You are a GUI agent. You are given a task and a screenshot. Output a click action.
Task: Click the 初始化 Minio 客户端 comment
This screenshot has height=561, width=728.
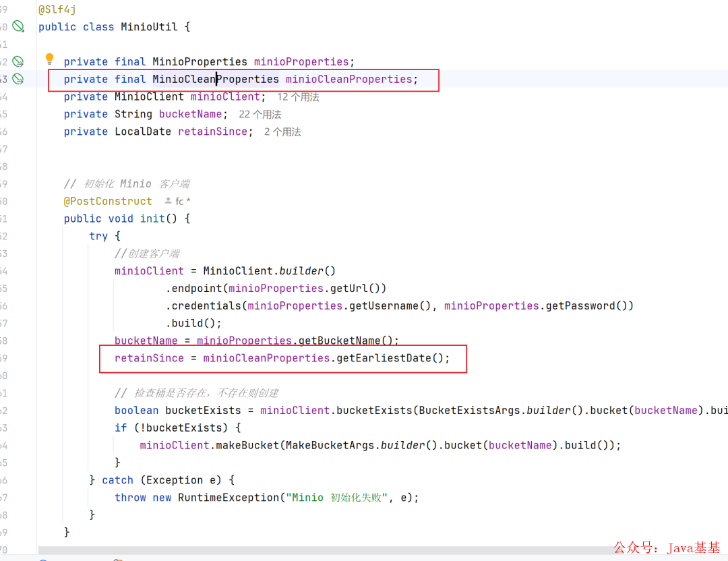point(127,184)
